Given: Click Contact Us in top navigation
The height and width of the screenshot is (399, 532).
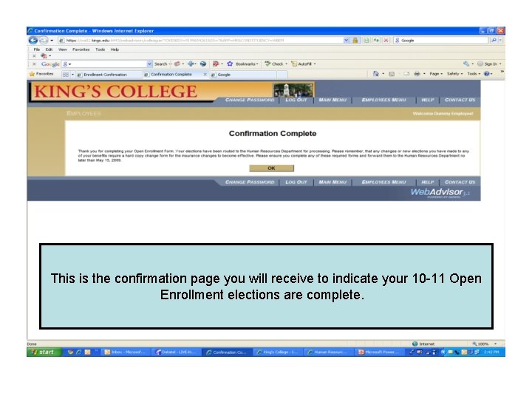Looking at the screenshot, I should click(460, 100).
